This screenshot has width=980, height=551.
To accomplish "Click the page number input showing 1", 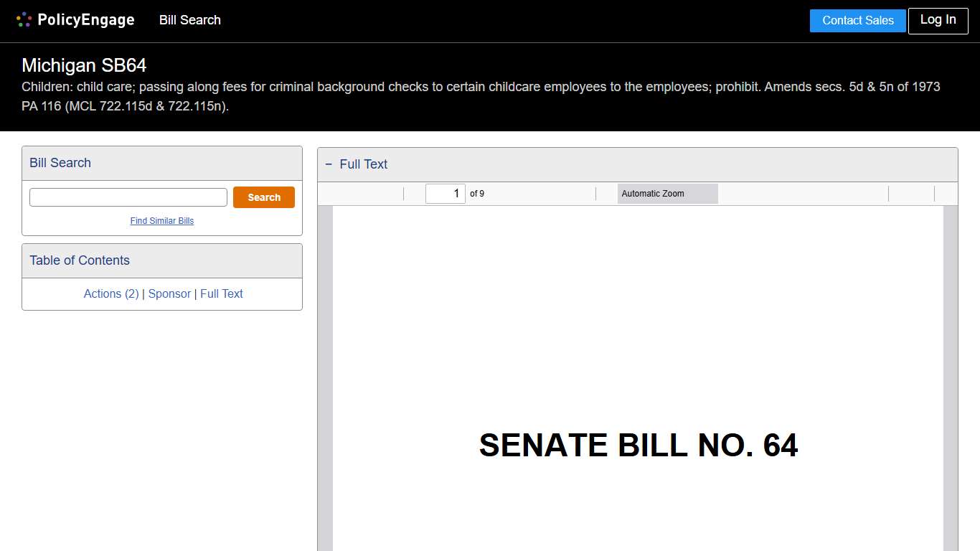I will 446,193.
